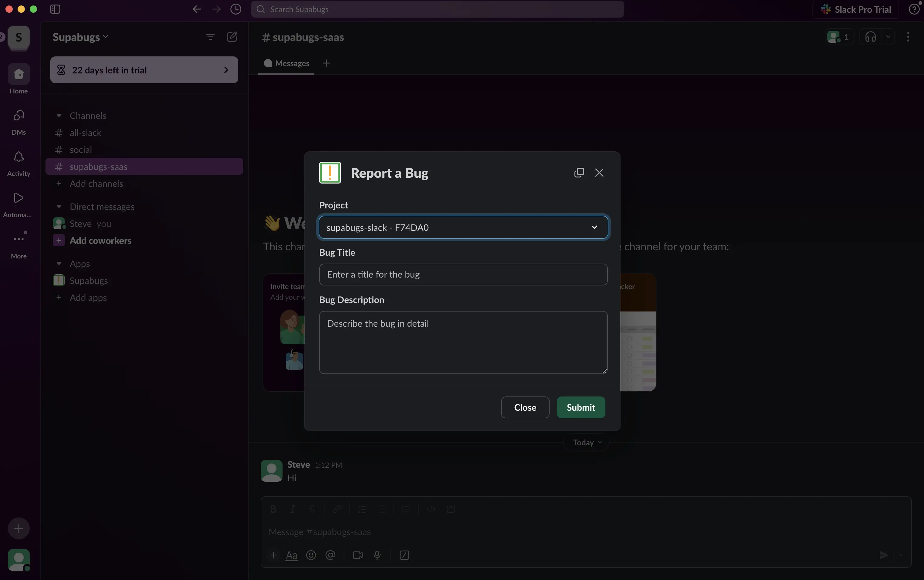Screen dimensions: 924x580
Task: Click the composer attach plus icon
Action: [273, 555]
